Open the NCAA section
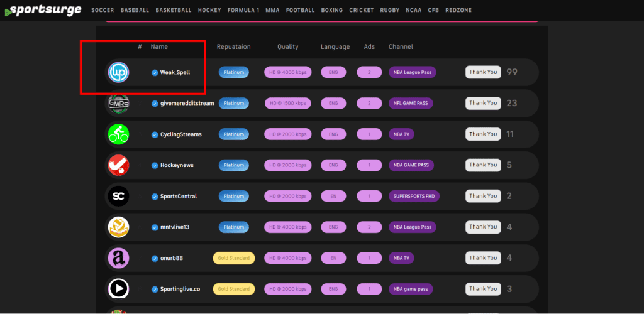Viewport: 644px width, 314px height. pyautogui.click(x=414, y=10)
